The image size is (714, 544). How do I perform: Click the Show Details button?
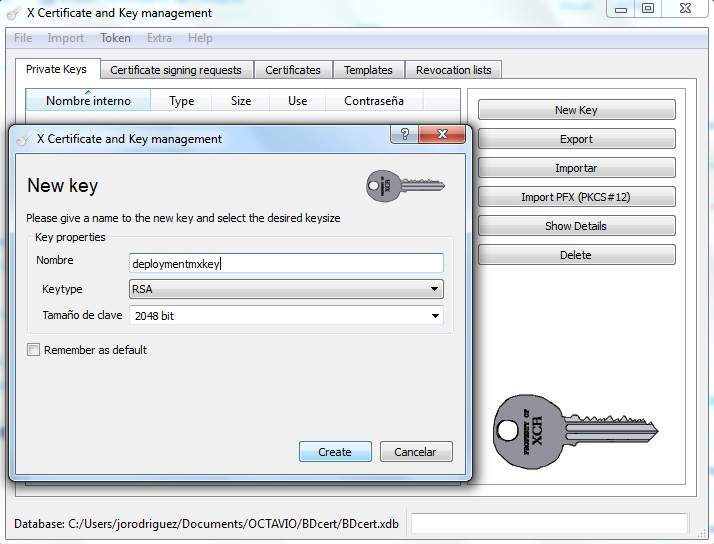[576, 226]
